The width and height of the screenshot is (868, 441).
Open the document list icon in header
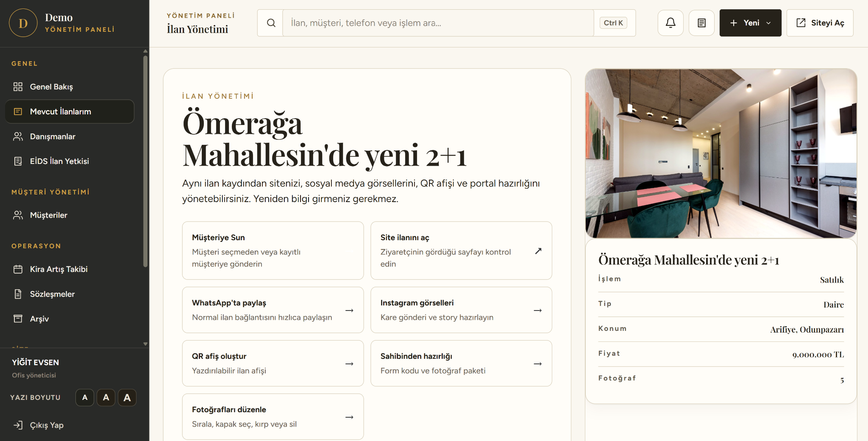point(702,23)
